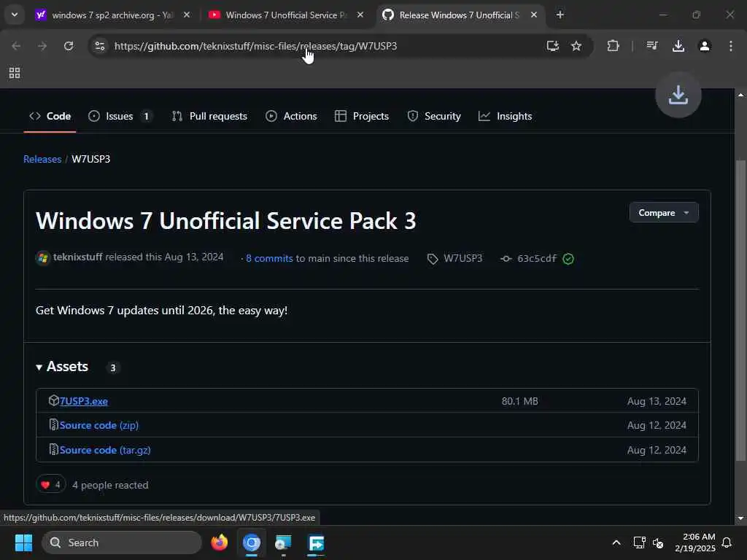
Task: Click the scrollbar down arrow
Action: 740,518
